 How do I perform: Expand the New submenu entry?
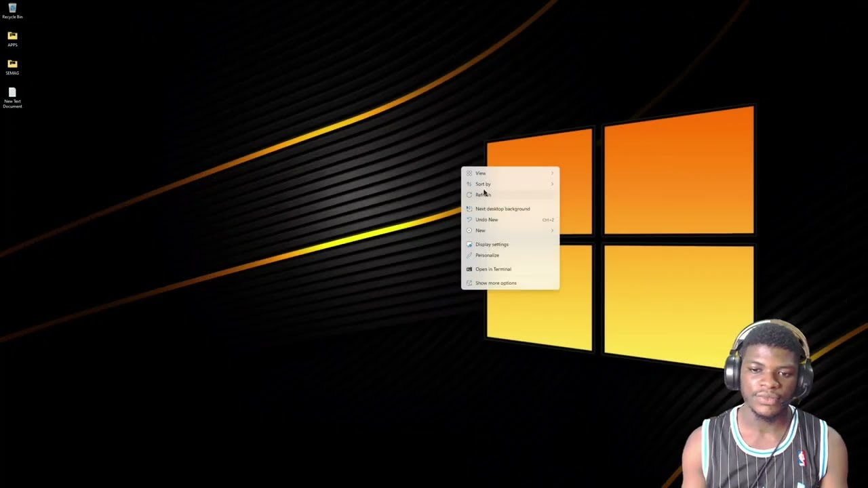(510, 230)
